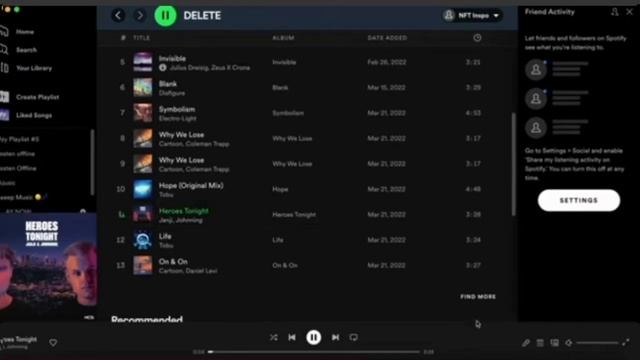Pause playback in the bottom player bar
Image resolution: width=640 pixels, height=360 pixels.
click(x=313, y=338)
